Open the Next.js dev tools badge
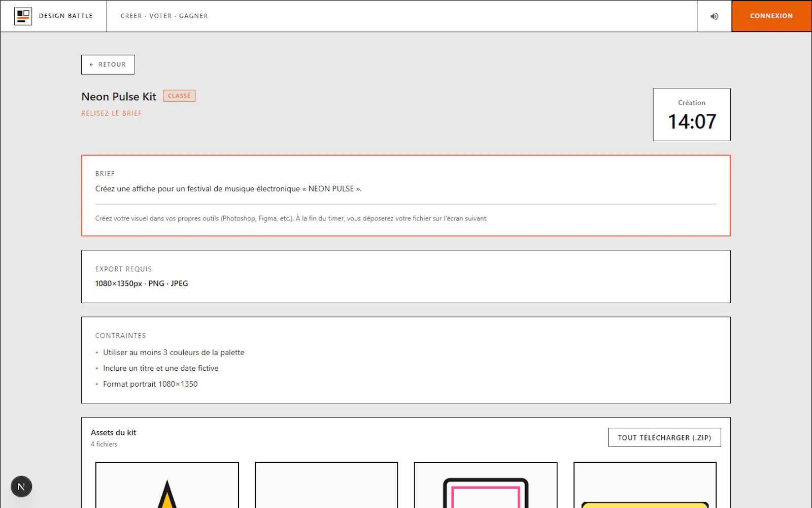This screenshot has height=508, width=812. (x=21, y=487)
